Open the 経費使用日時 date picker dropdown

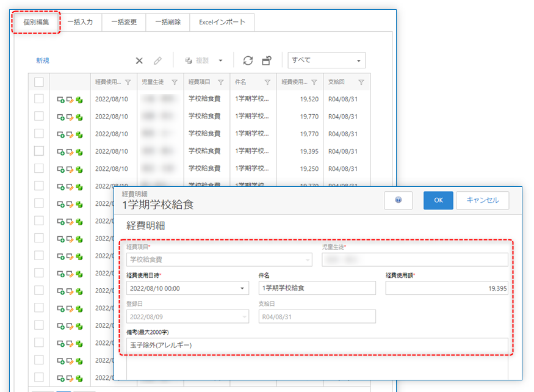(x=242, y=288)
